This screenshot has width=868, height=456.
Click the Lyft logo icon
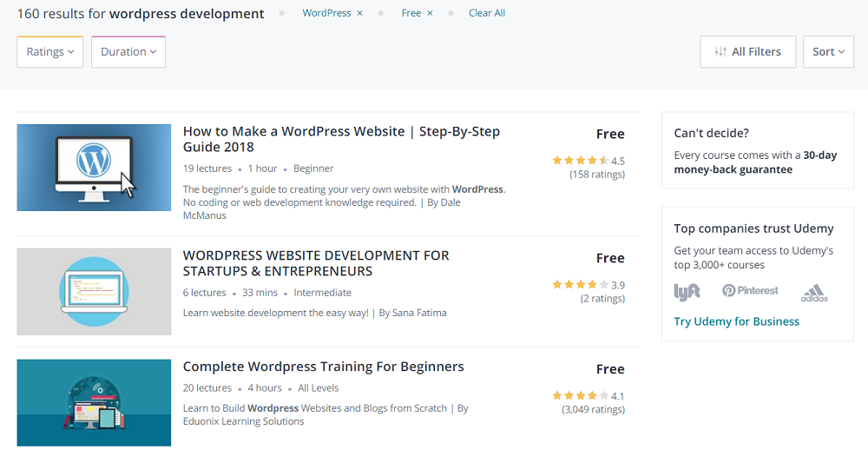tap(687, 292)
